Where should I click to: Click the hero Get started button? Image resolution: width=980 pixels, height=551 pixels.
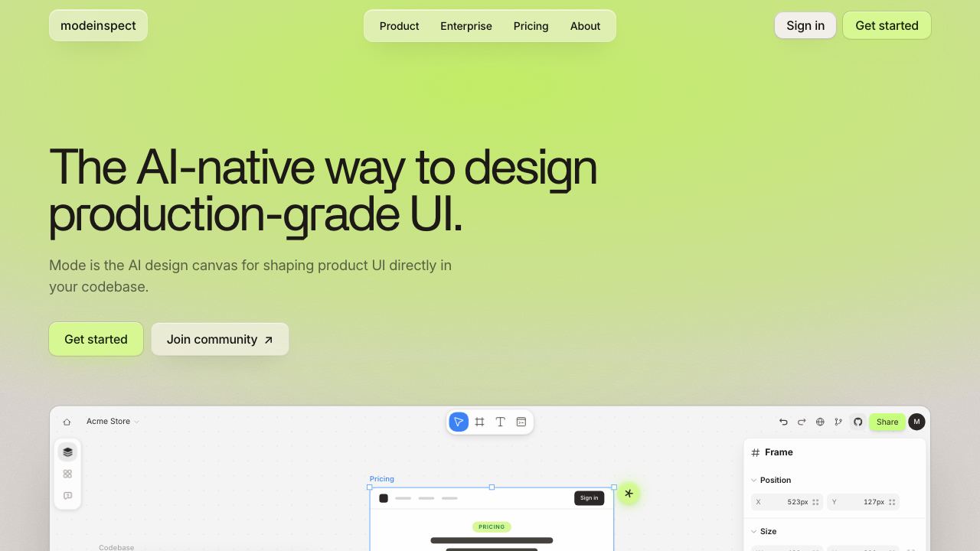96,339
